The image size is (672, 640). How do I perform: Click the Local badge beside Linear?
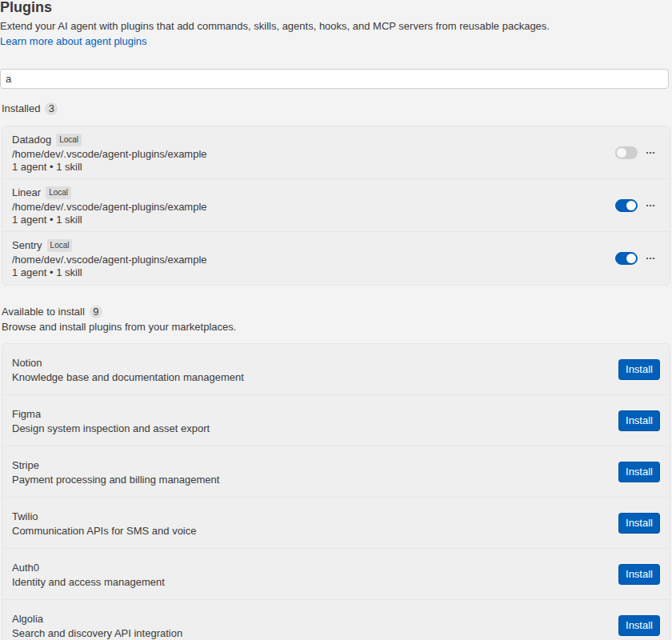pos(58,193)
